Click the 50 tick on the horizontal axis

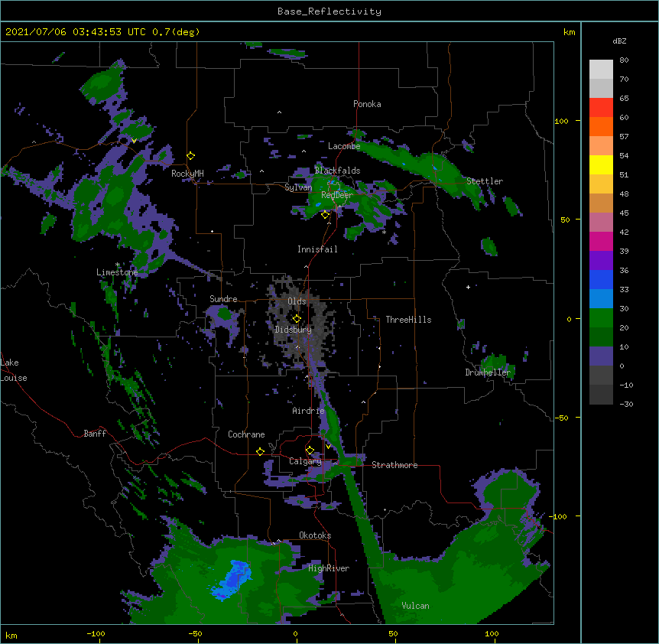394,633
